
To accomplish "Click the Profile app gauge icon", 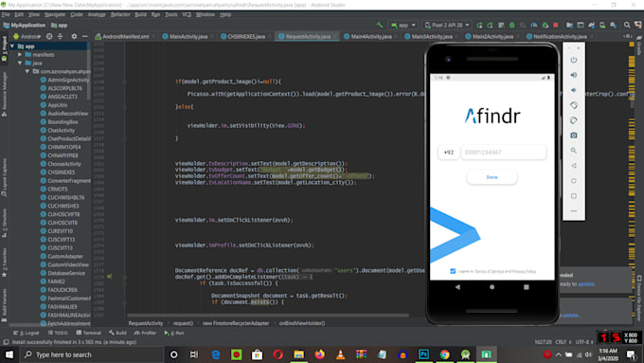I will (533, 25).
